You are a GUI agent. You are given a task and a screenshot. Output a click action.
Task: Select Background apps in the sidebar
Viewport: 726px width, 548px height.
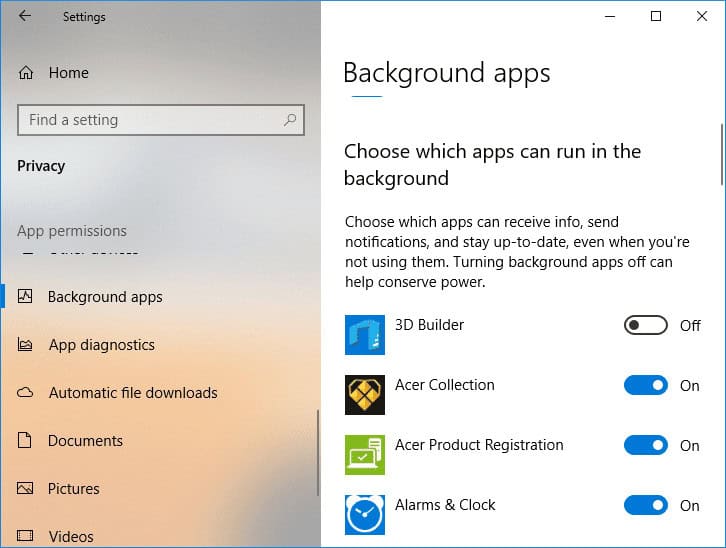pyautogui.click(x=105, y=296)
